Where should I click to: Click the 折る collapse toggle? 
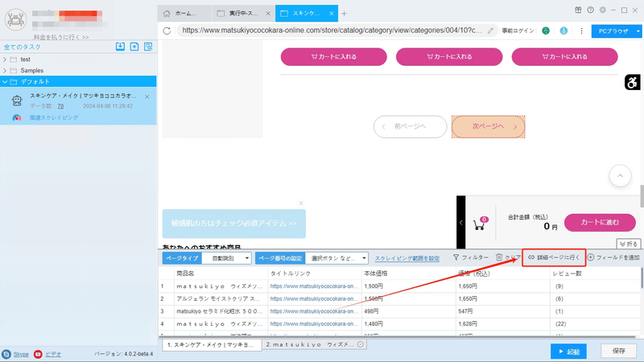pos(629,244)
